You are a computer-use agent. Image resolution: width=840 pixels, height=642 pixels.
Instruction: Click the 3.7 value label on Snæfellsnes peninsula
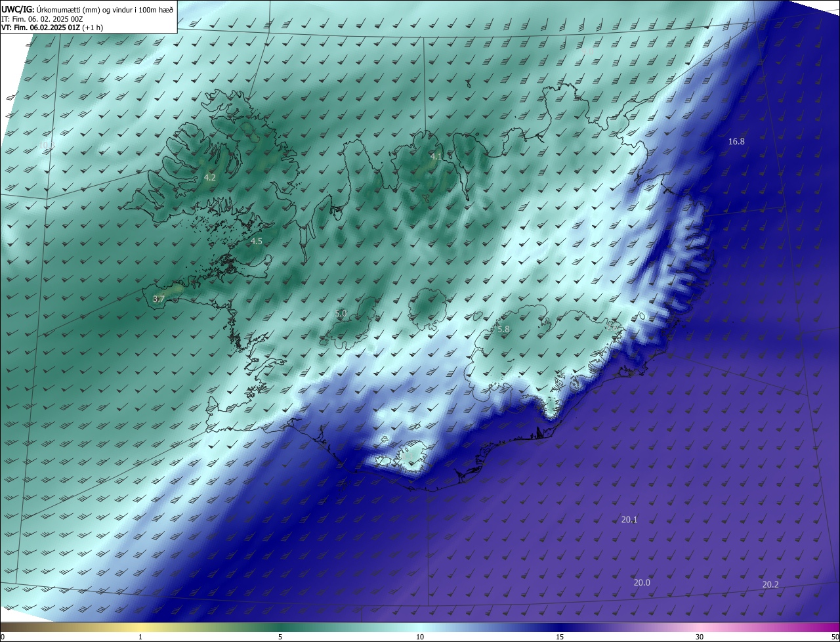tap(158, 299)
